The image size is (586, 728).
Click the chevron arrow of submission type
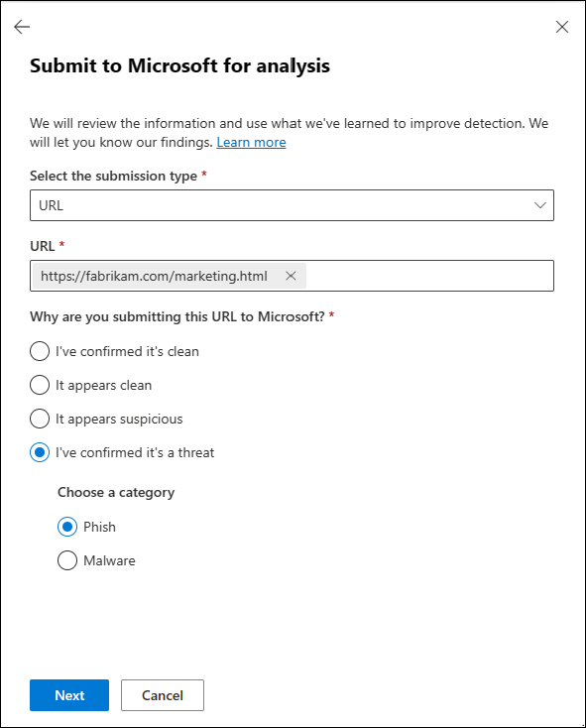540,205
